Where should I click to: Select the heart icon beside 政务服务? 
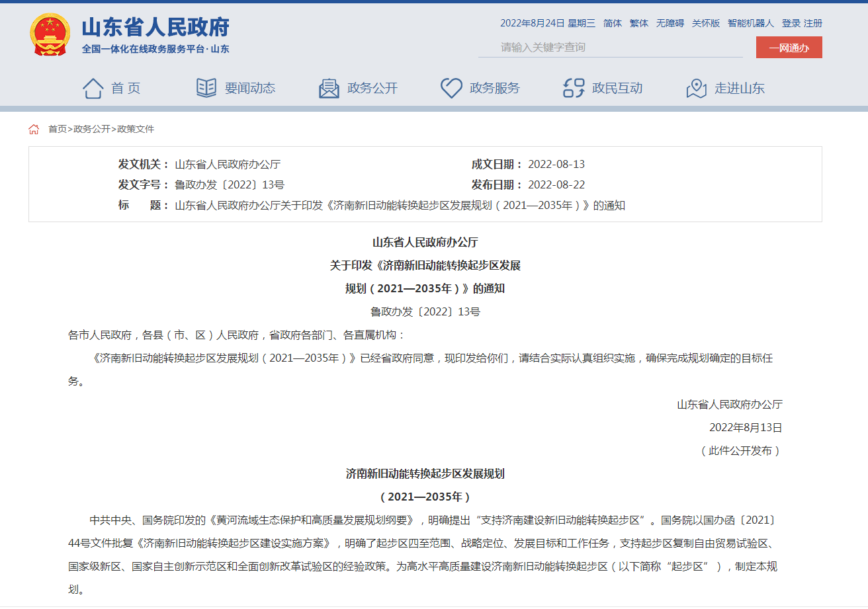[x=451, y=87]
